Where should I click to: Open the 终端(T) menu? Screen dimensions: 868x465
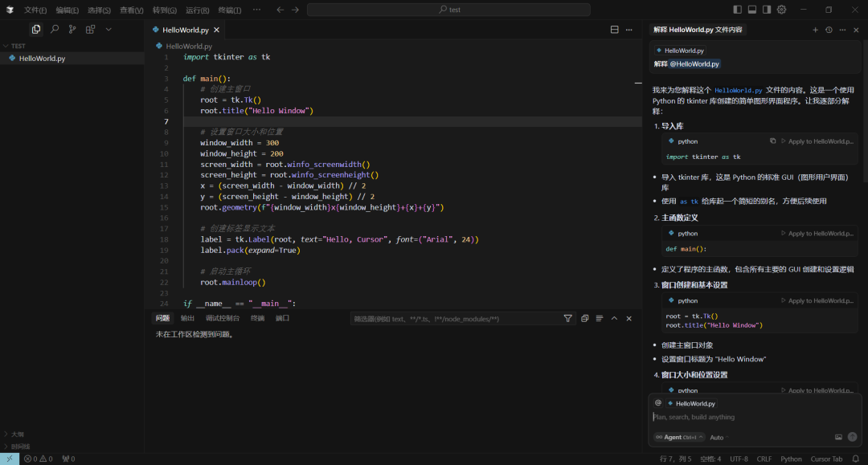229,10
